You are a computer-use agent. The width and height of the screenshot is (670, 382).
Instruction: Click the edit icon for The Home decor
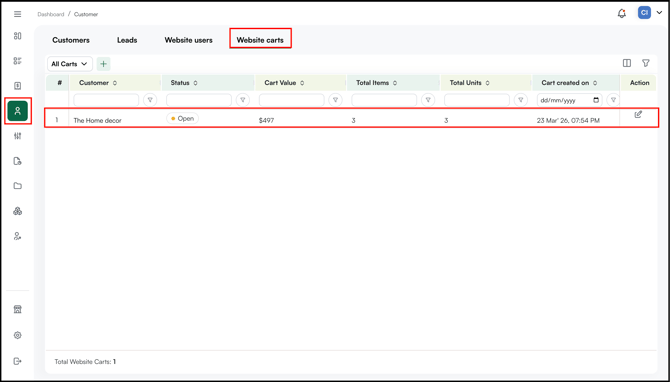638,114
